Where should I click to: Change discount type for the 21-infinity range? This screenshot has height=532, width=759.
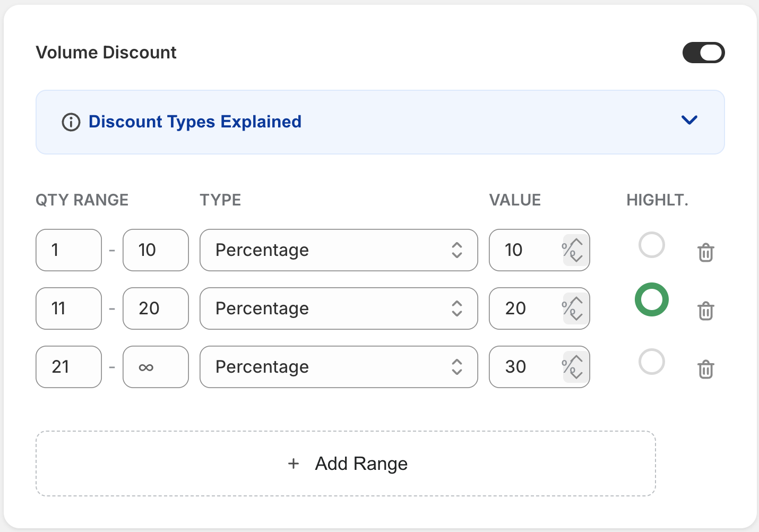(x=338, y=367)
